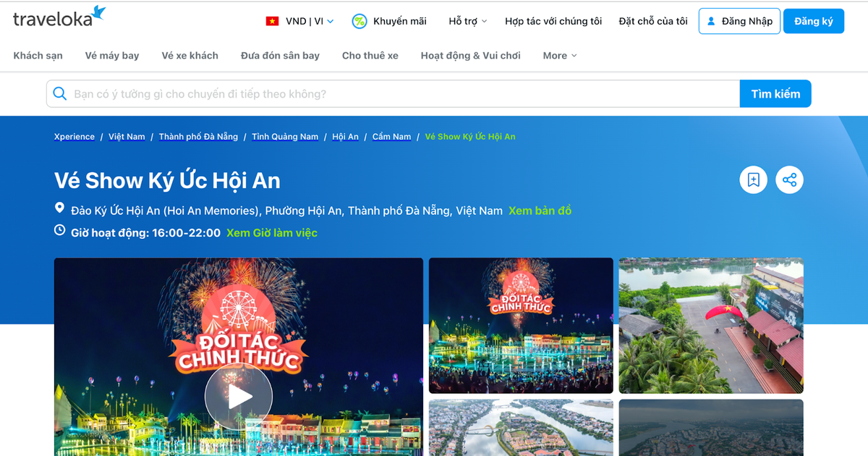
Task: Click Vé Show Ký Ức Hội An breadcrumb
Action: click(470, 136)
